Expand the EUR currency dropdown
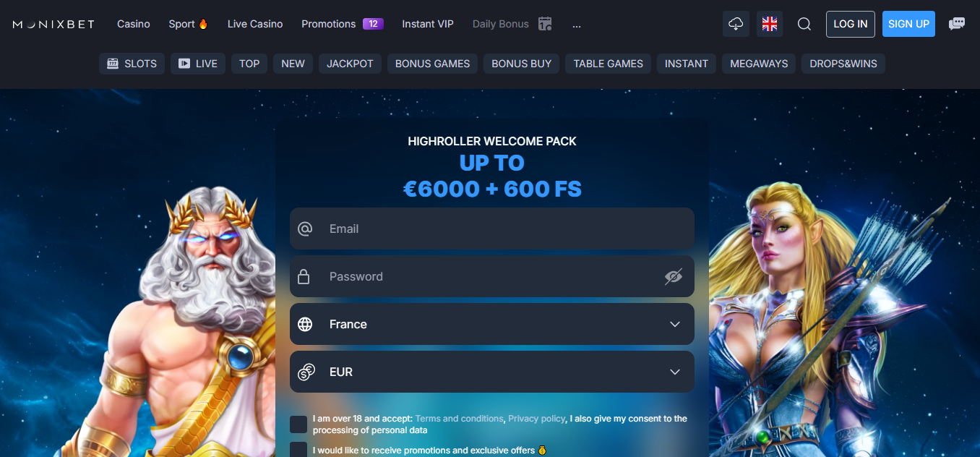The image size is (980, 457). [492, 372]
